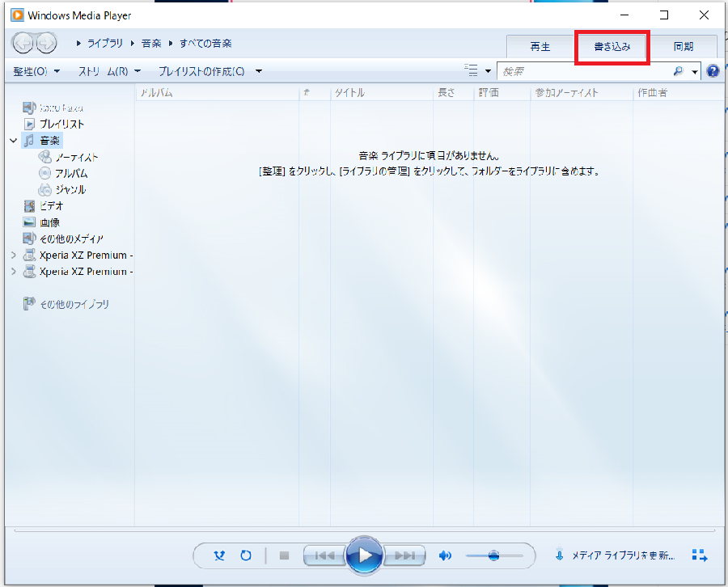Viewport: 728px width, 587px height.
Task: Click inside the 検索 search field
Action: point(585,71)
